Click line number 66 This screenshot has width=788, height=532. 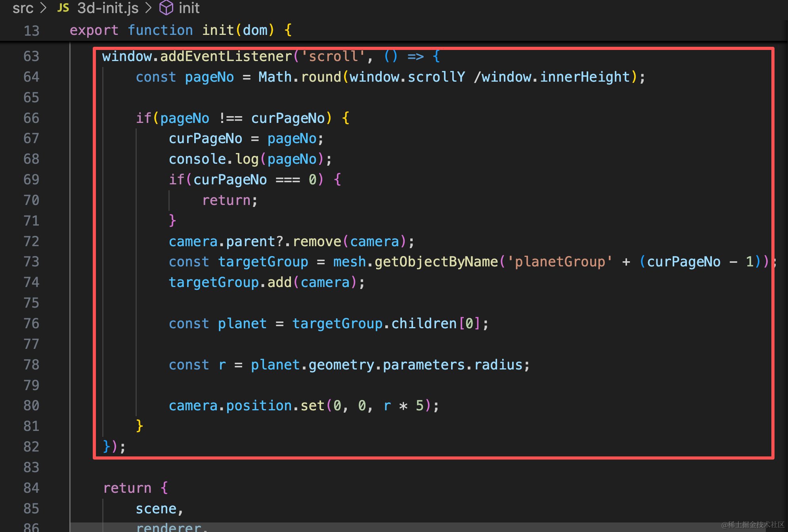tap(31, 118)
